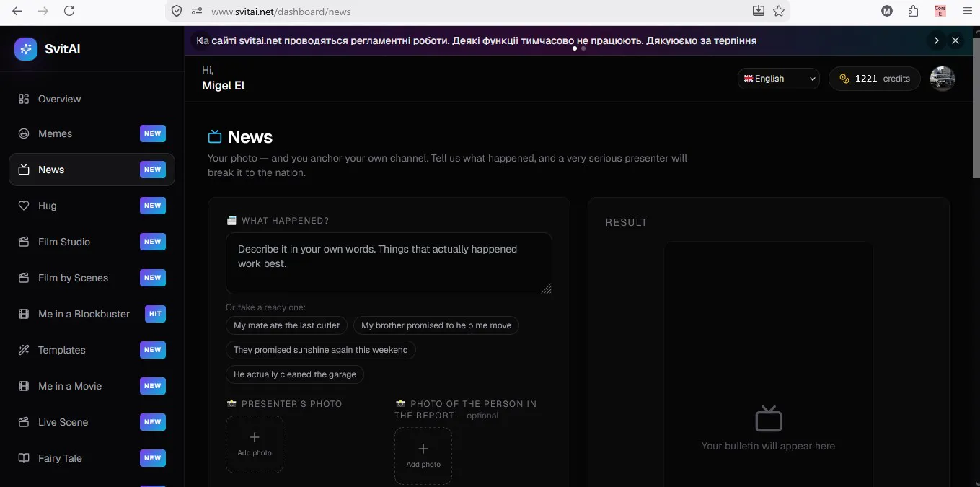Open the Film Studio sidebar item
This screenshot has height=487, width=980.
coord(92,242)
